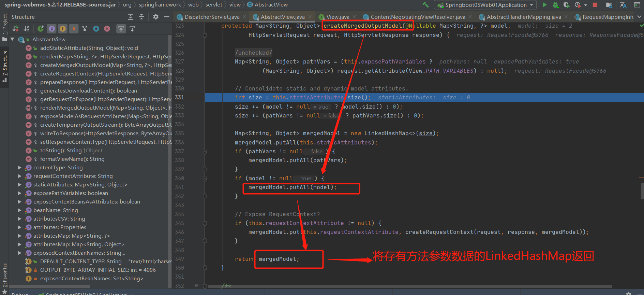Sort Structure members by visibility
The image size is (644, 295).
pos(16,29)
